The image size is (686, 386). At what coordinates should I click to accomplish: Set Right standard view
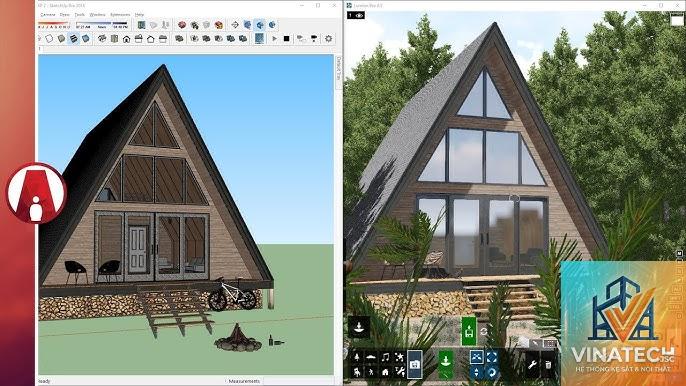138,39
